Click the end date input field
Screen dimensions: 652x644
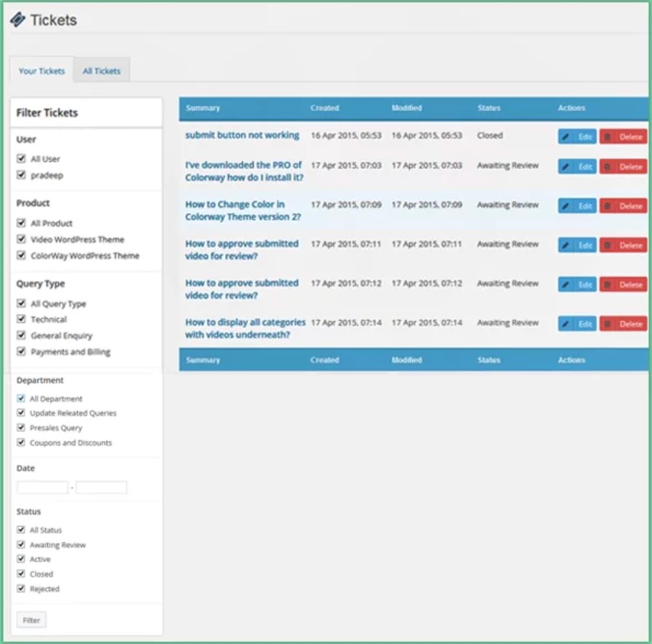pos(101,487)
